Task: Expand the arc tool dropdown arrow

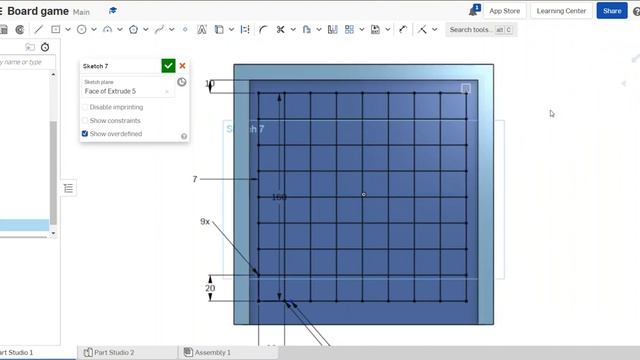Action: [x=120, y=29]
